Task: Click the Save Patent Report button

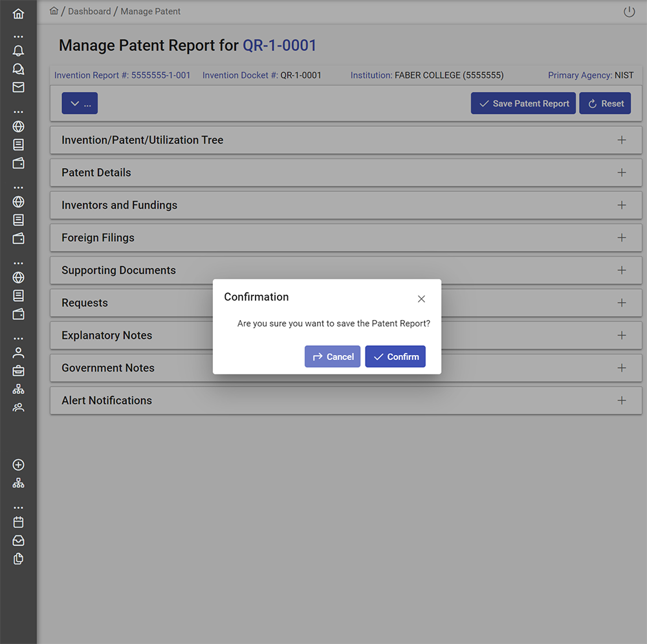Action: coord(523,103)
